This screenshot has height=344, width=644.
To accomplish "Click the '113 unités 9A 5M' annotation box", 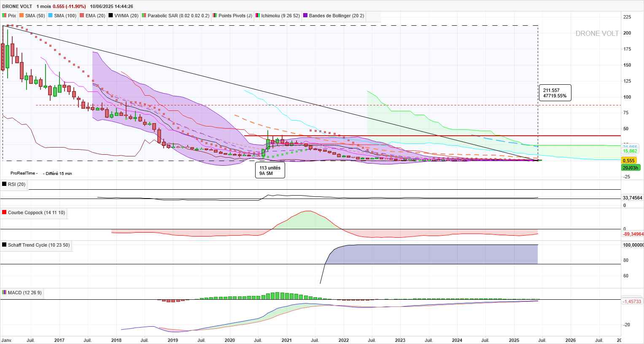I will pos(270,170).
